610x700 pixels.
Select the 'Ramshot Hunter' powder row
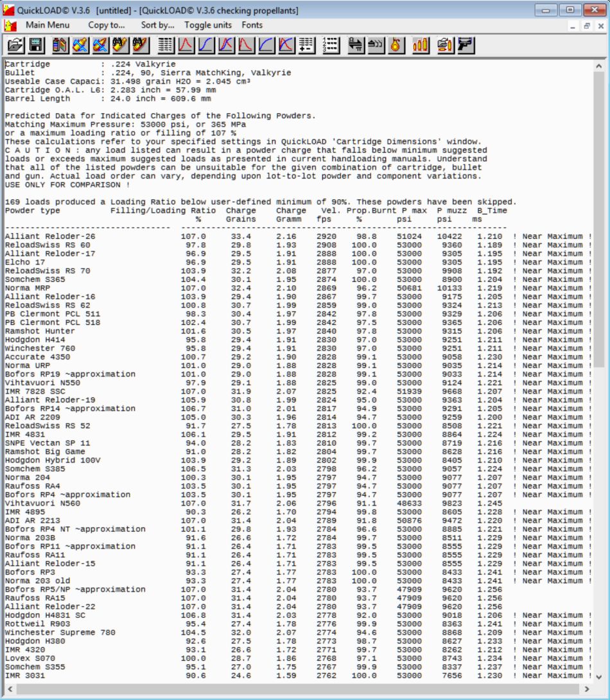click(x=298, y=331)
